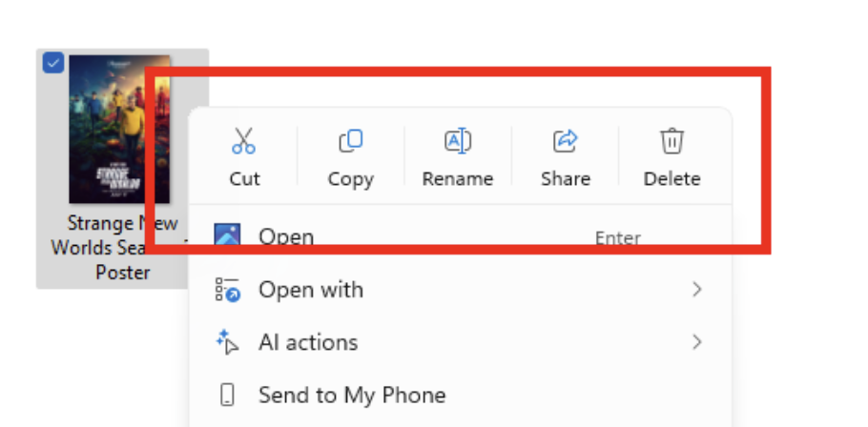Click the phone icon for Send to My Phone

click(x=227, y=395)
